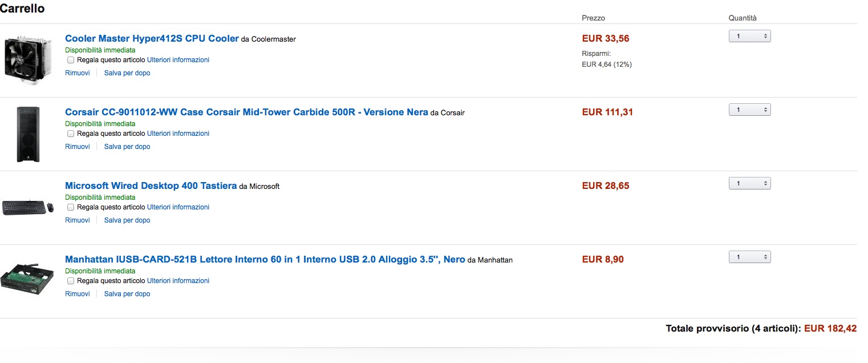Click the Microsoft keyboard and mouse image
868x363 pixels.
tap(27, 207)
